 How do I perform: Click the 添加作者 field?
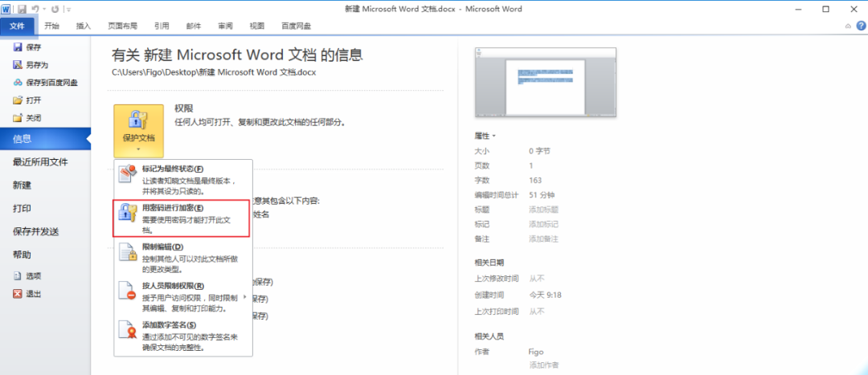tap(543, 365)
